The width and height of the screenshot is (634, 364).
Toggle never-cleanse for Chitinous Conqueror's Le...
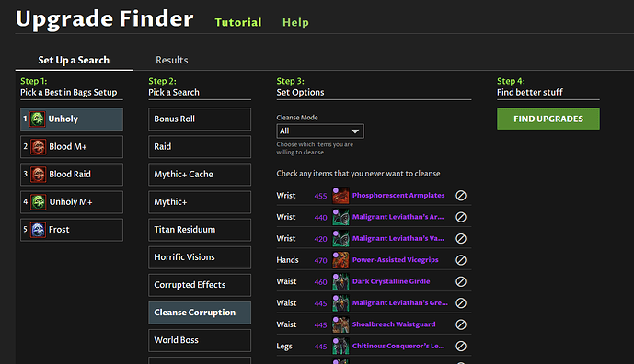[x=461, y=346]
